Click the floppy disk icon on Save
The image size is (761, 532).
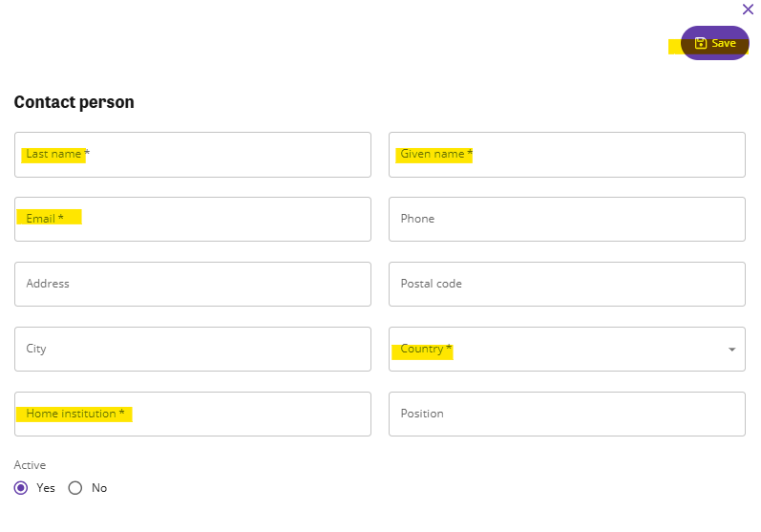point(700,43)
